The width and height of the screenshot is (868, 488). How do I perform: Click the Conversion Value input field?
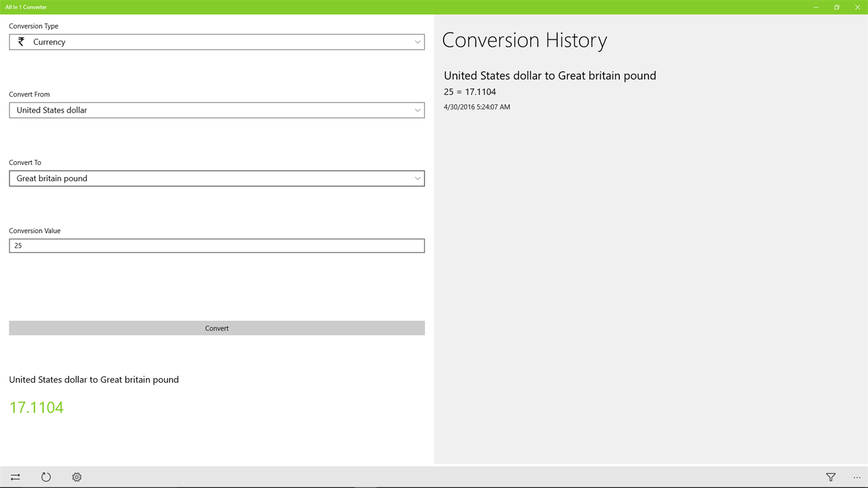point(217,245)
